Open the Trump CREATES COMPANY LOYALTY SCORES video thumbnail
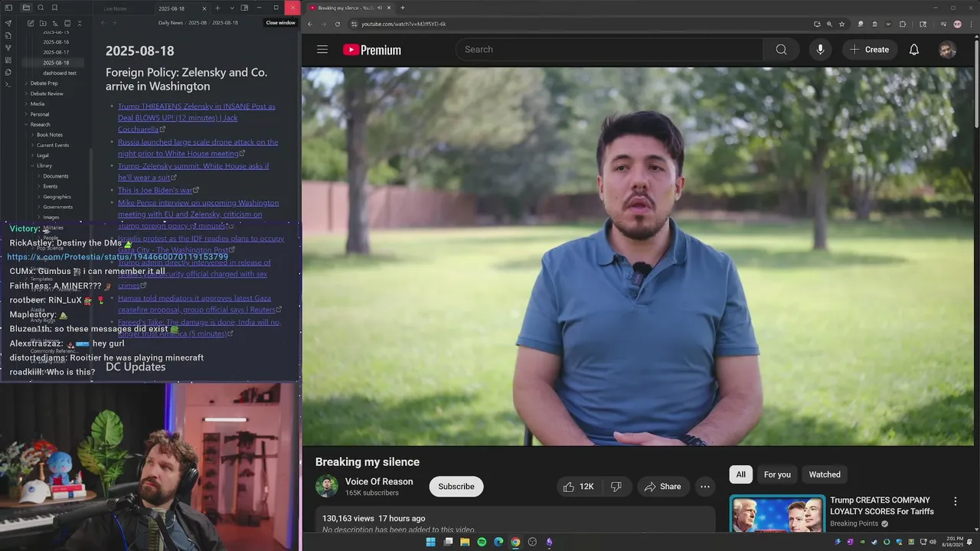This screenshot has height=551, width=980. point(777,514)
